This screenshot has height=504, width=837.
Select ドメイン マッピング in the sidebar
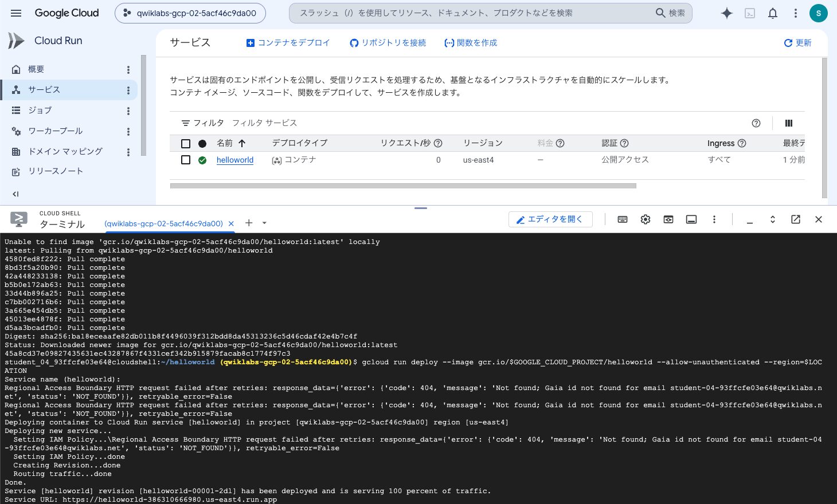click(65, 151)
